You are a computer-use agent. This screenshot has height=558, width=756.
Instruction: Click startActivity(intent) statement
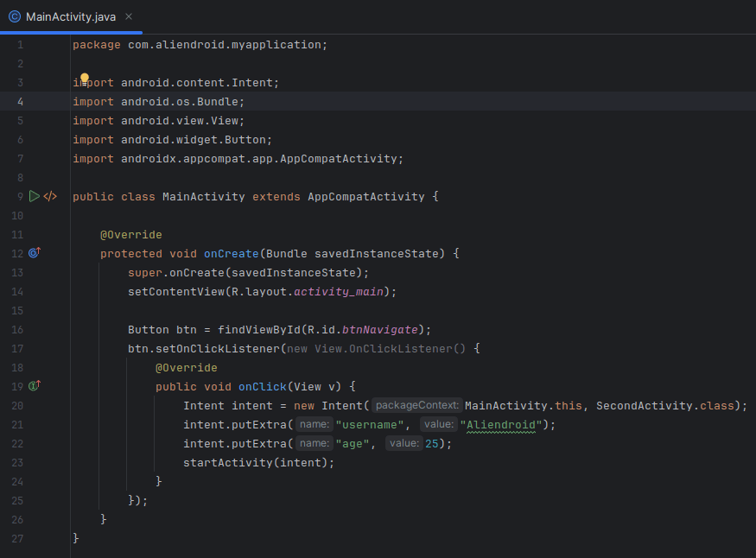point(258,463)
